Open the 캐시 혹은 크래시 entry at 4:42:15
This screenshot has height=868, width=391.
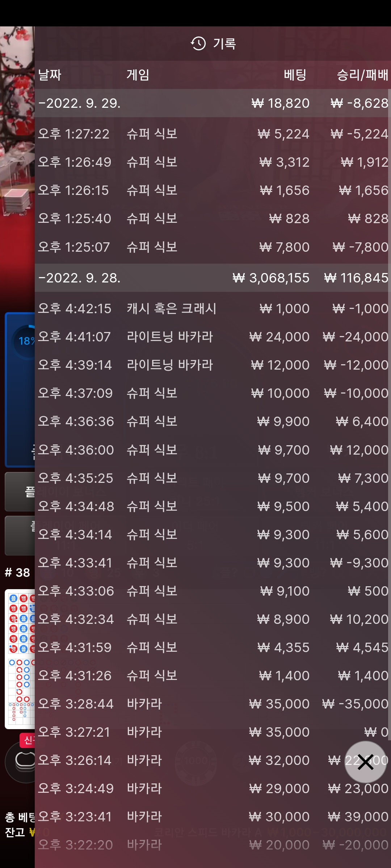pyautogui.click(x=213, y=309)
